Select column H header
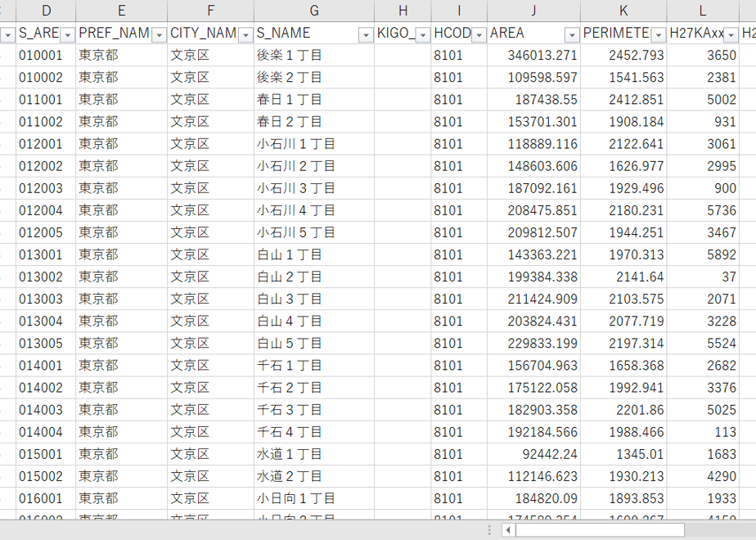 pos(403,10)
